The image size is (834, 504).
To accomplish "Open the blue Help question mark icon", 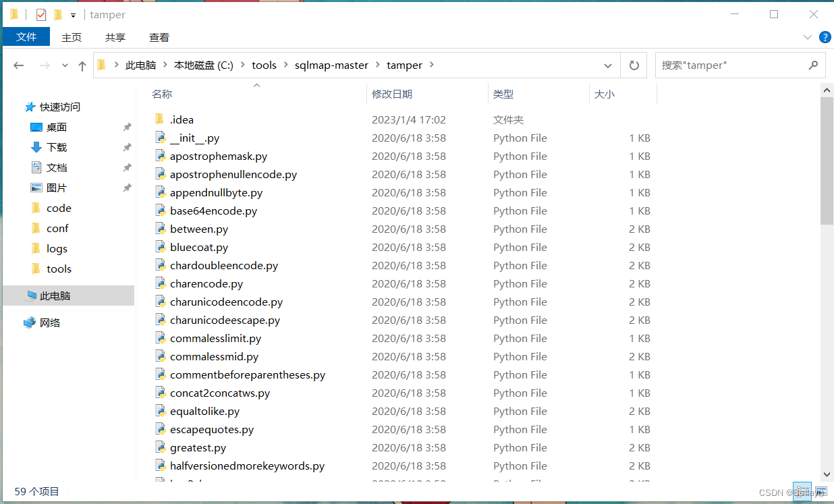I will click(x=825, y=37).
